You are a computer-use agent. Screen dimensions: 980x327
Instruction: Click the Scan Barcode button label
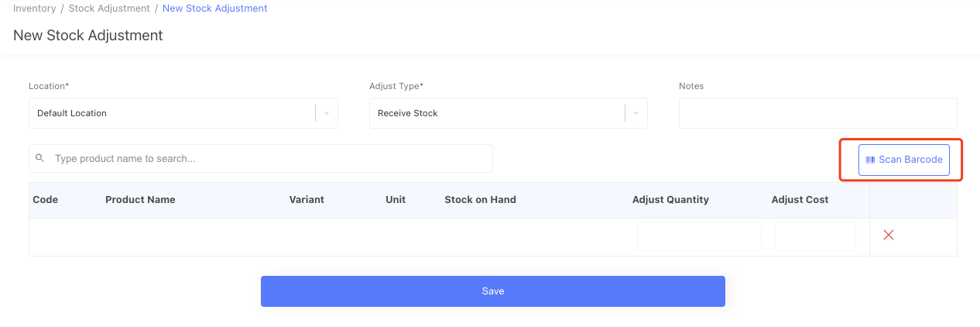[x=910, y=160]
